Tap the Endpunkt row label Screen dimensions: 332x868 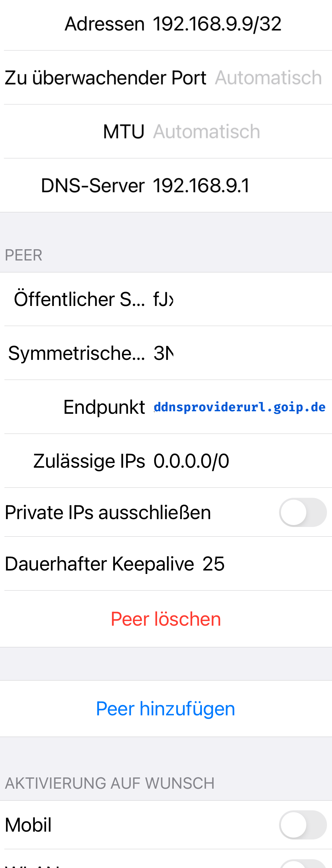[104, 407]
